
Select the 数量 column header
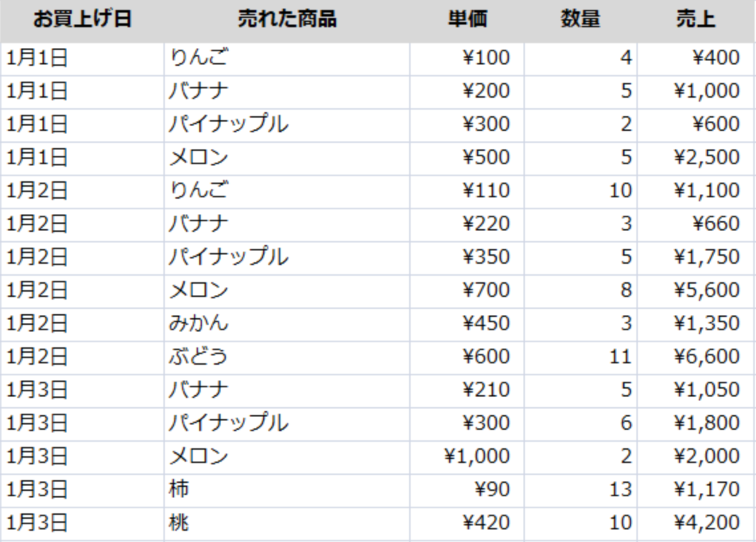pos(580,20)
